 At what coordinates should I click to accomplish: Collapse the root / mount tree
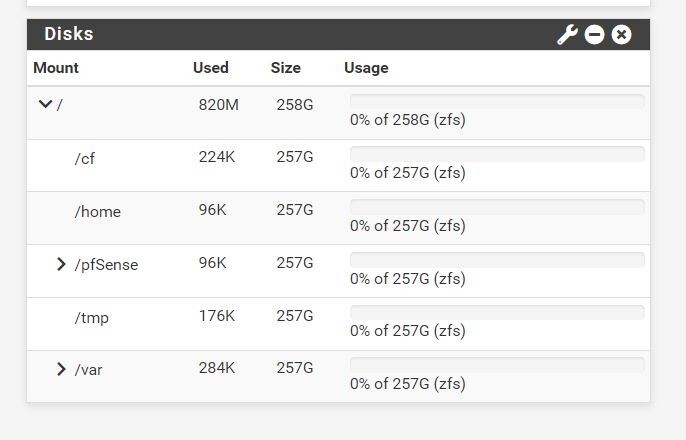point(45,103)
